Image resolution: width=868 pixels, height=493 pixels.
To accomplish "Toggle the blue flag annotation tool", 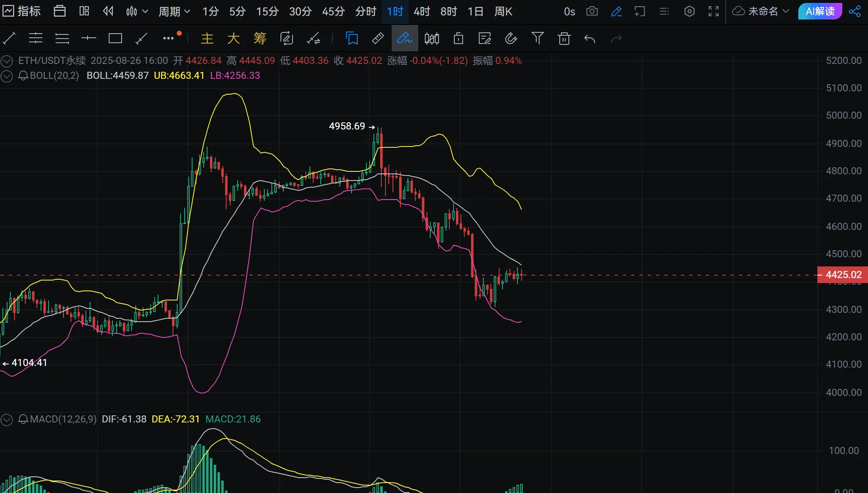I will click(x=352, y=39).
